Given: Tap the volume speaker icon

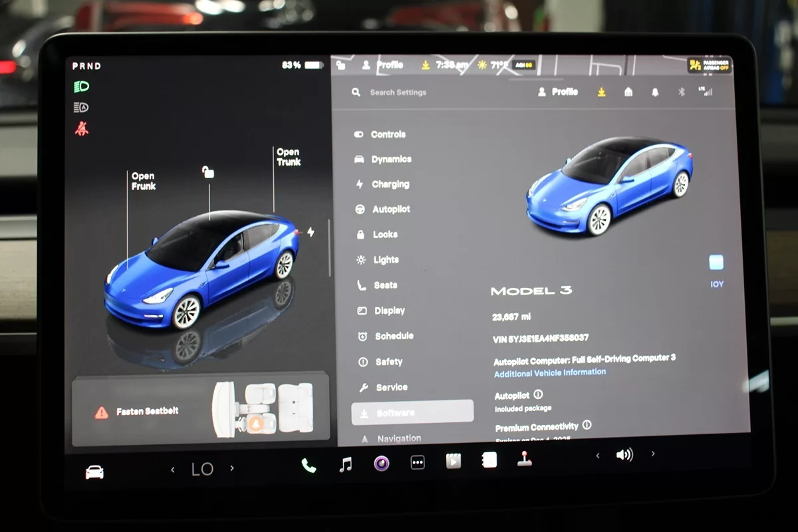Looking at the screenshot, I should click(x=624, y=455).
